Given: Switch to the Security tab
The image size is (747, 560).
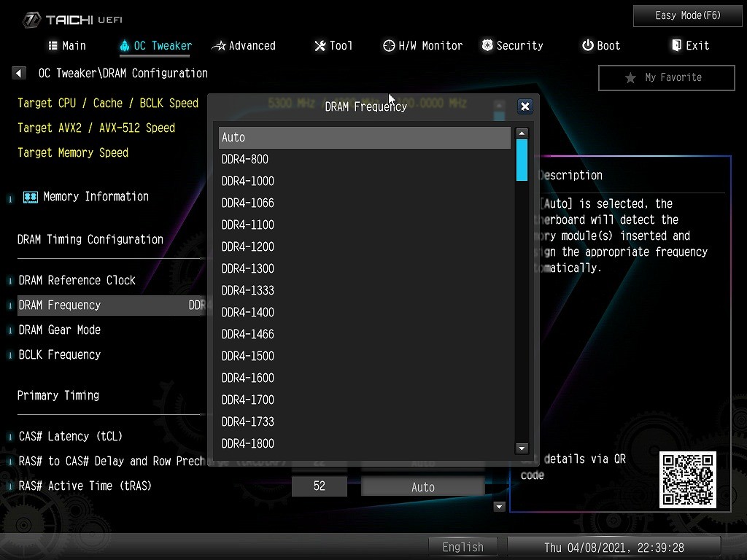Looking at the screenshot, I should (x=512, y=46).
